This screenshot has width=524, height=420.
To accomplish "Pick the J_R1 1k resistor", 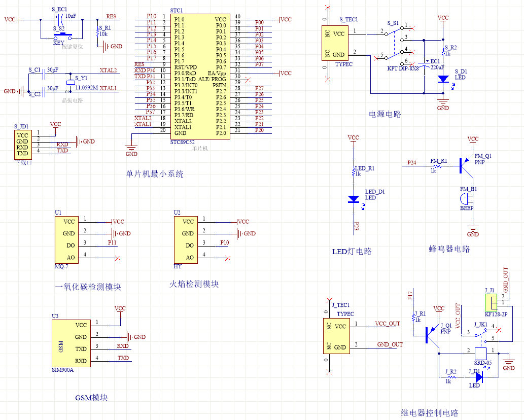I will [413, 318].
